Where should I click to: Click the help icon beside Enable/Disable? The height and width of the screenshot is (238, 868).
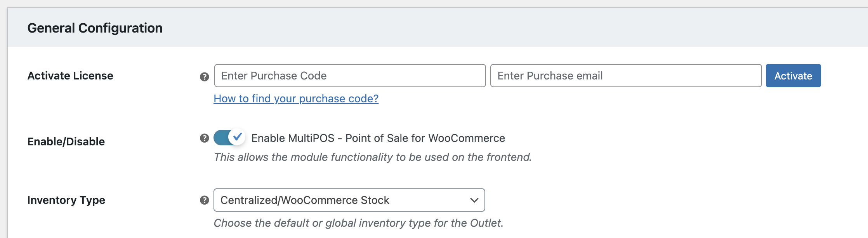pyautogui.click(x=204, y=138)
